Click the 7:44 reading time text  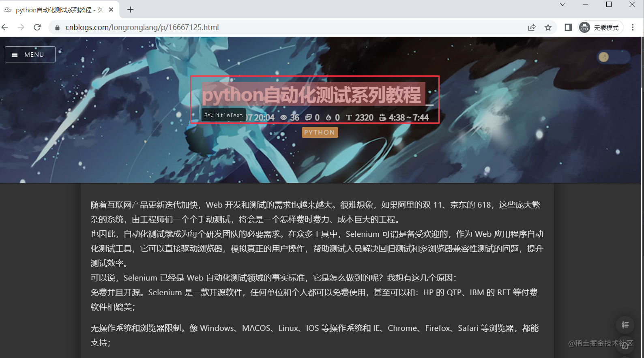421,118
